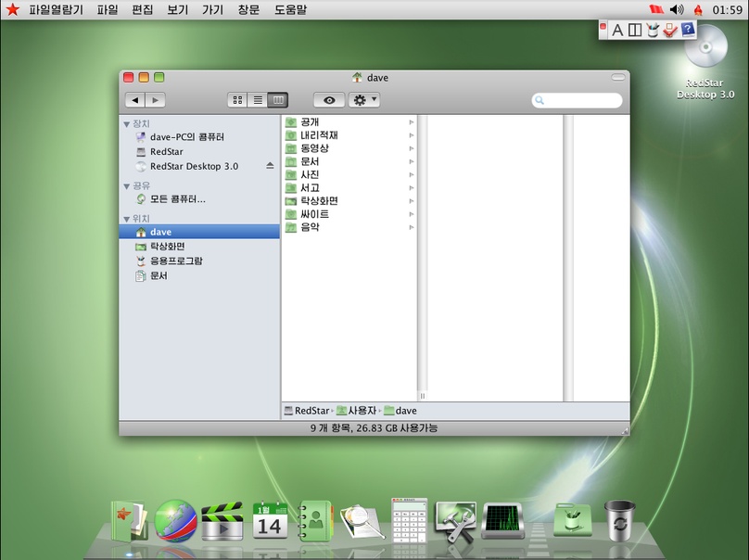Open the 파일열람기 application menu

56,9
